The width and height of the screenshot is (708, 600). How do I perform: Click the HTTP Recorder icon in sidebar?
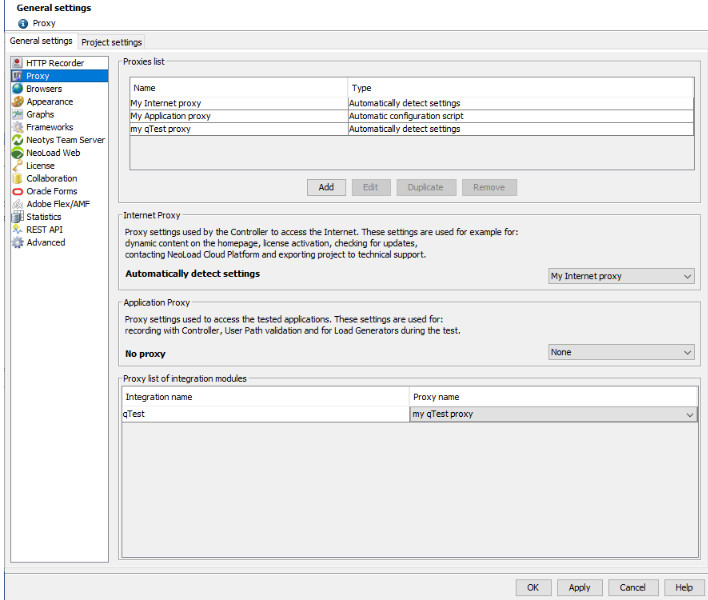point(17,63)
